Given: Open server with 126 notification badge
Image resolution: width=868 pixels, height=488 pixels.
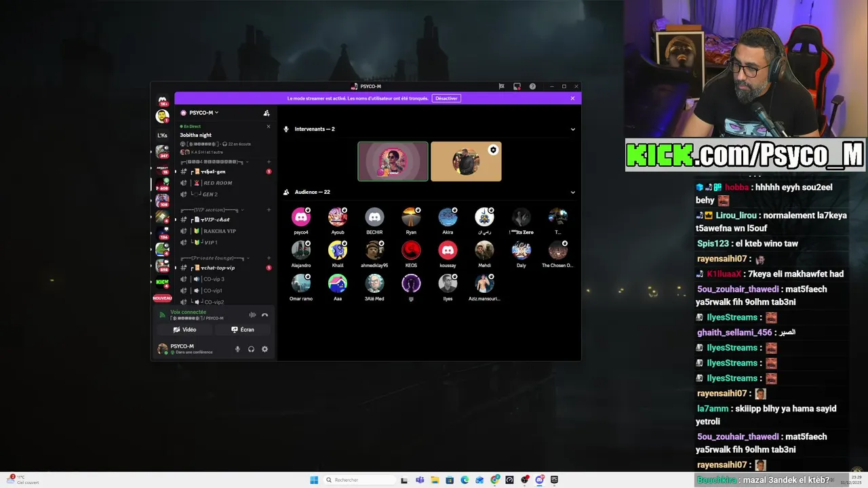Looking at the screenshot, I should (x=162, y=232).
